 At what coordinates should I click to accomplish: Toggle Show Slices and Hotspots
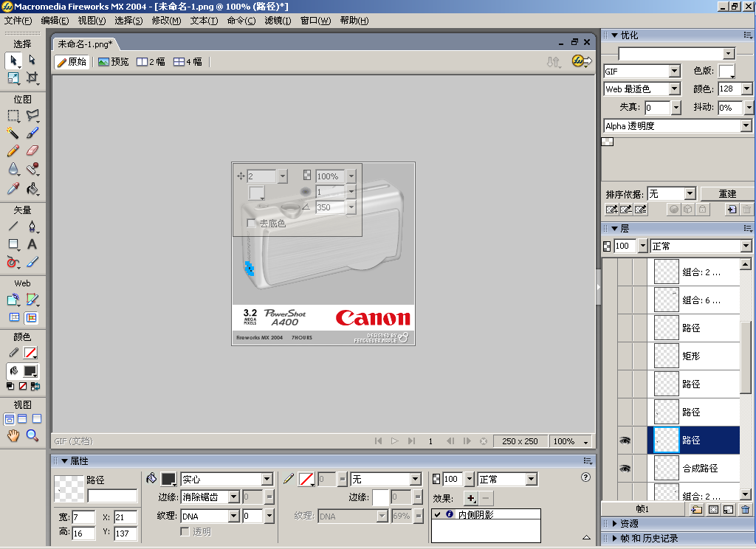(x=31, y=317)
